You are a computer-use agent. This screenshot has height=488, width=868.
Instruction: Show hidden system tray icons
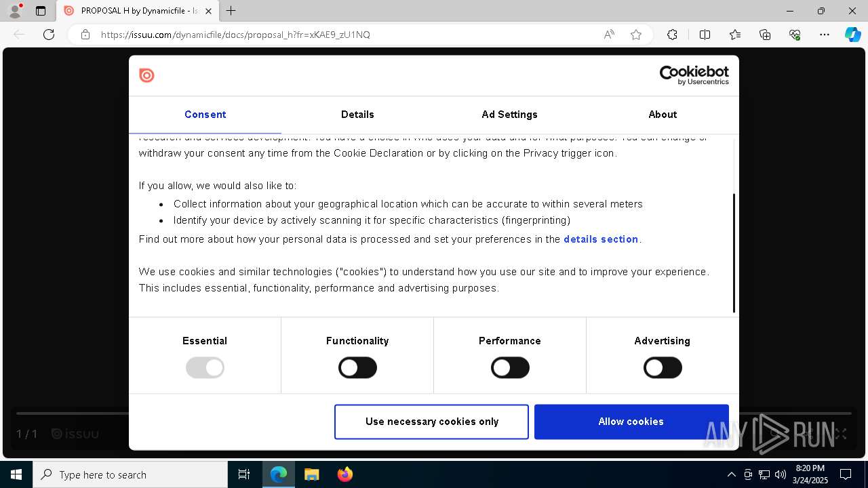coord(731,474)
